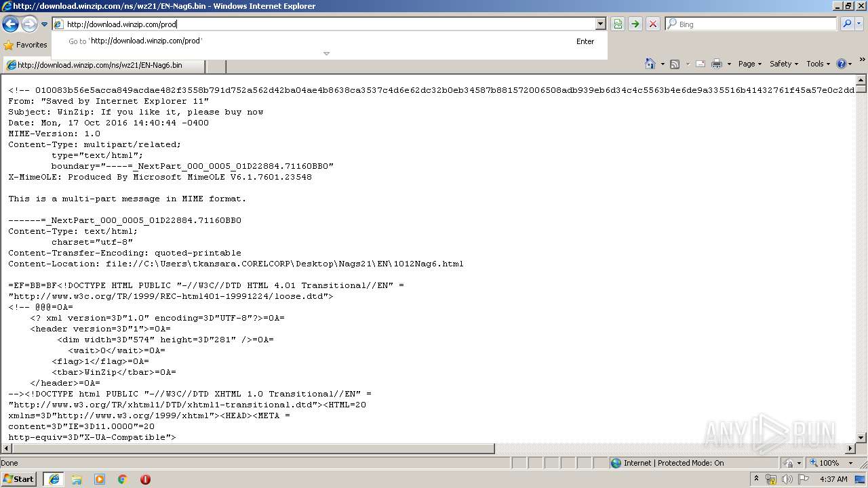
Task: Click the Compatibility View icon
Action: [x=618, y=24]
